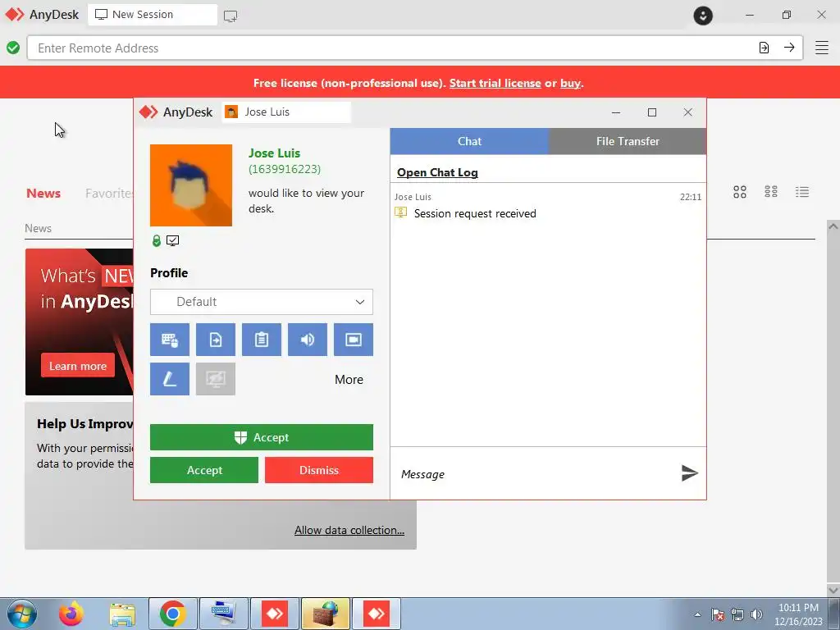This screenshot has width=840, height=630.
Task: Switch to list view
Action: (x=802, y=192)
